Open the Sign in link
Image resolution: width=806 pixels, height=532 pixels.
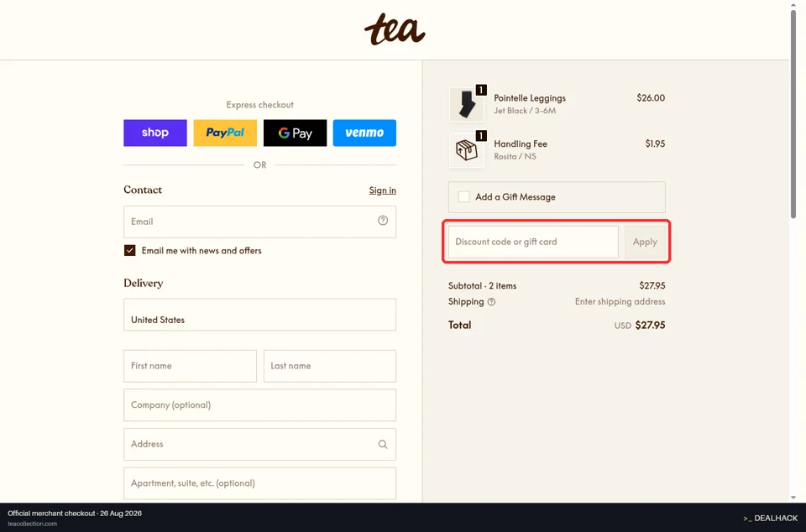pos(383,190)
